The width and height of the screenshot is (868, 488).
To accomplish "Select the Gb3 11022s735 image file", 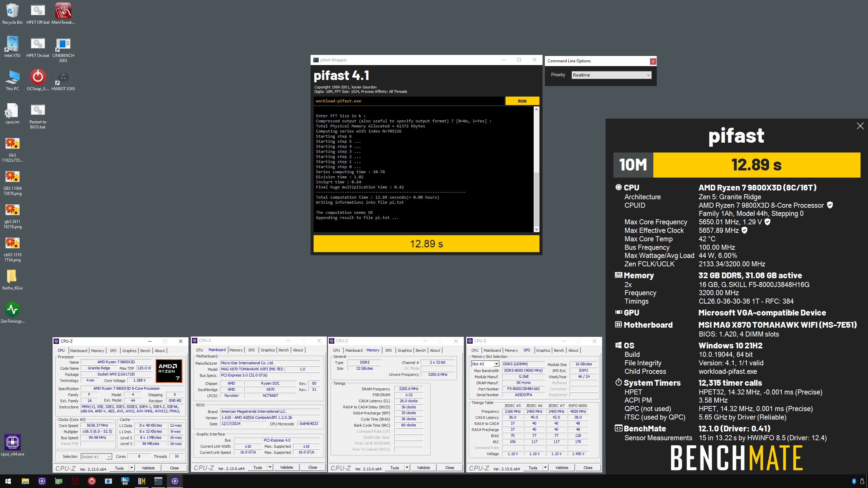I will [12, 149].
